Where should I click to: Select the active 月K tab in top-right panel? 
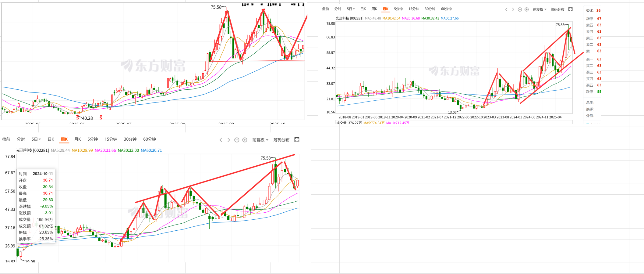386,9
